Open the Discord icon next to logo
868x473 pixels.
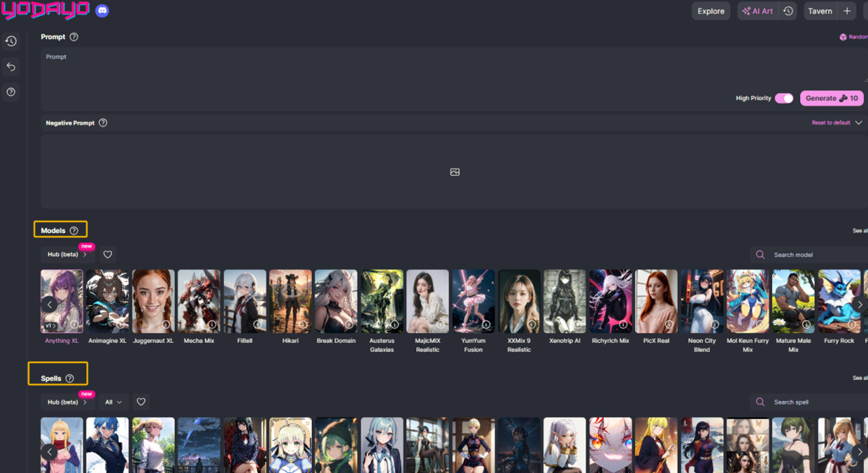102,11
